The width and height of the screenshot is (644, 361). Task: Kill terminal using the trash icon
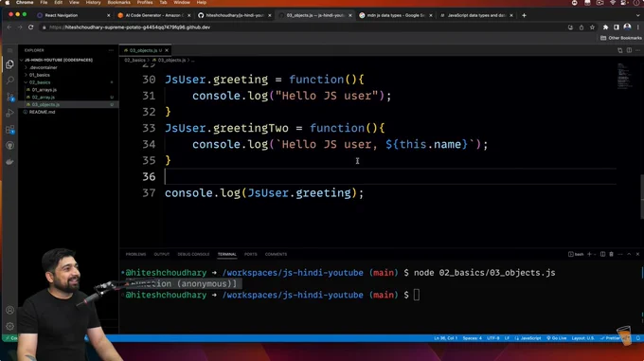click(x=611, y=254)
